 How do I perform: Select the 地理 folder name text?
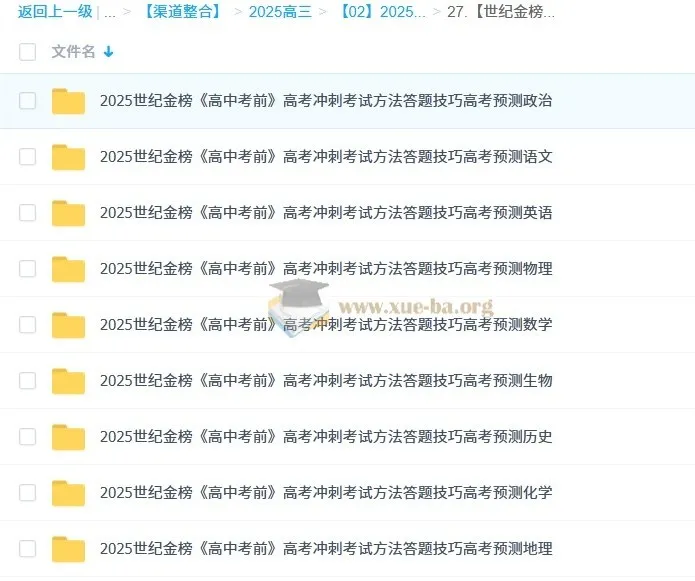point(326,549)
